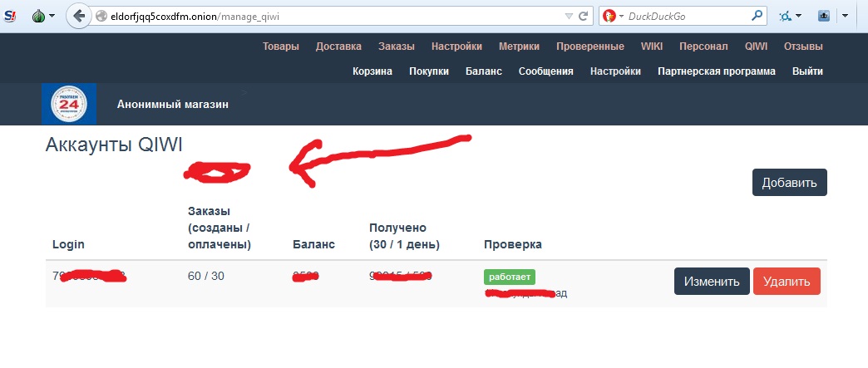The image size is (868, 368).
Task: Click the network share toolbar icon
Action: tap(784, 16)
